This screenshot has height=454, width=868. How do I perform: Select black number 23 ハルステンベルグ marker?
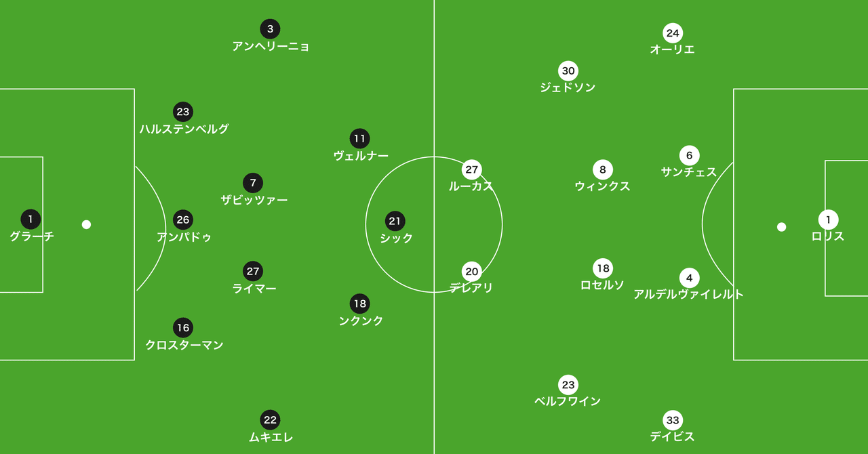click(183, 112)
